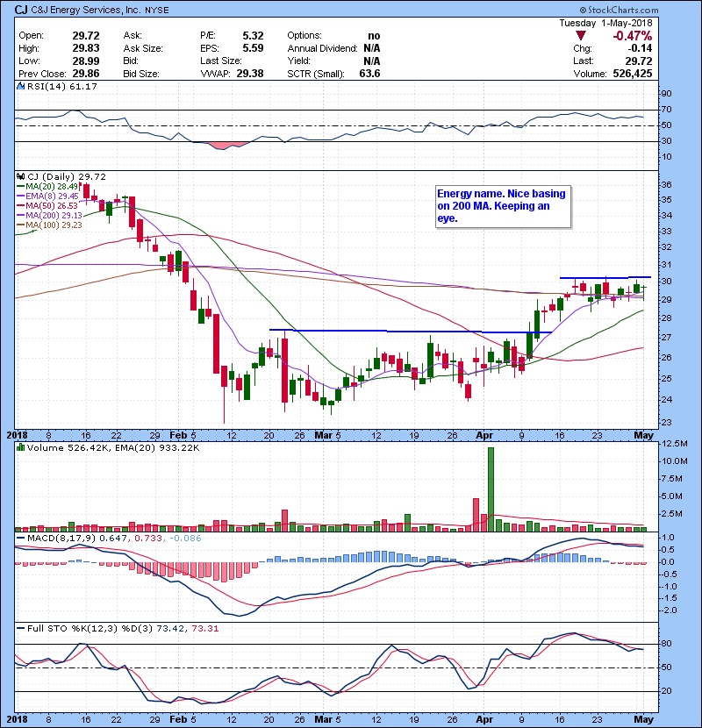Click the Annual Dividend label
702x728 pixels.
click(322, 48)
